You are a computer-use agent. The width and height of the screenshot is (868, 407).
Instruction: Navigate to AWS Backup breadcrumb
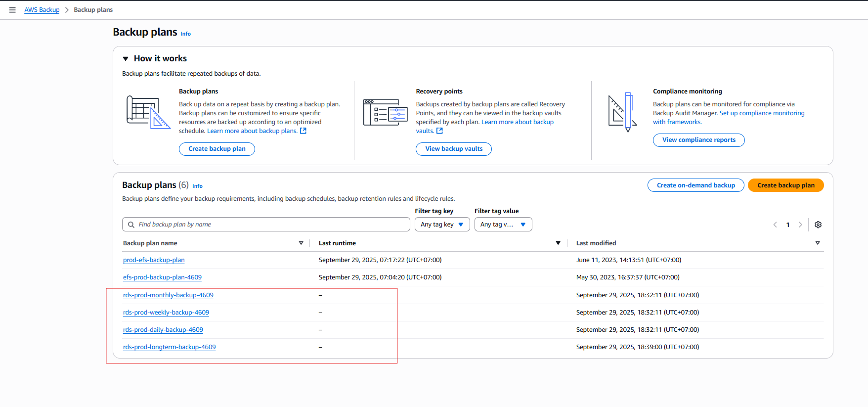coord(42,10)
